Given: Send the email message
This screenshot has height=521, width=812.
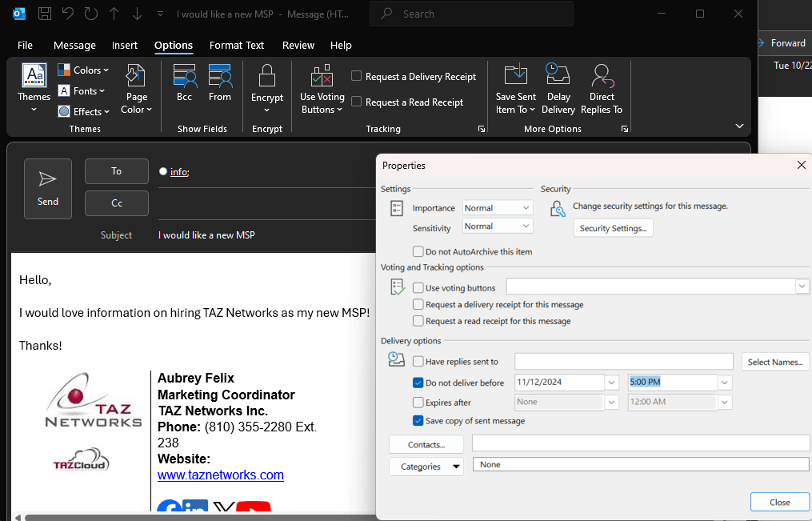Looking at the screenshot, I should [x=48, y=189].
